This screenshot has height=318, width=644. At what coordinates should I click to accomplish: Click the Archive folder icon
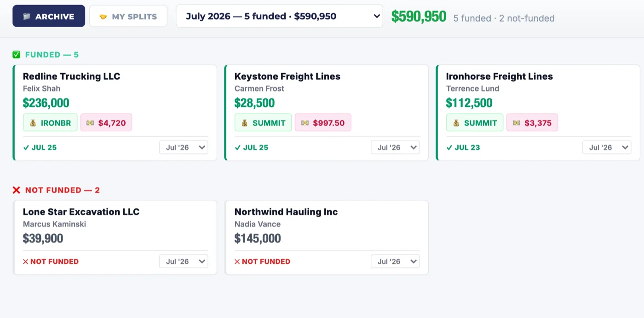coord(27,17)
